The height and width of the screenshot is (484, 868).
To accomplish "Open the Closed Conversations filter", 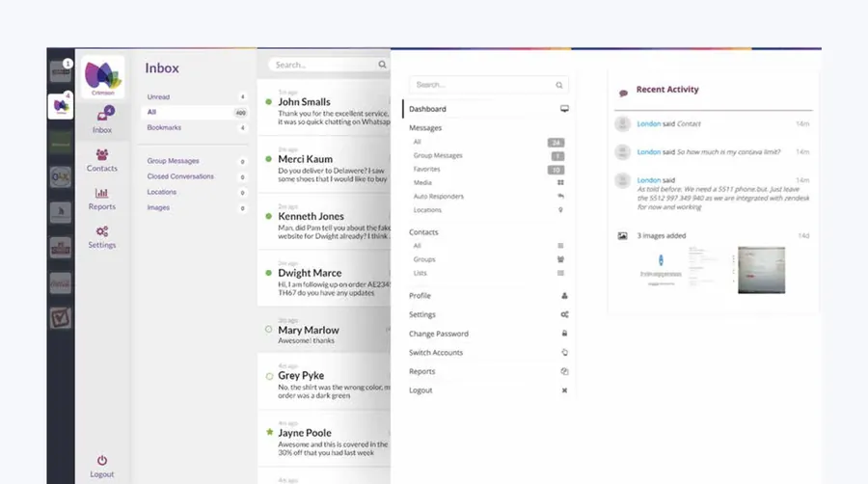I will (x=194, y=176).
